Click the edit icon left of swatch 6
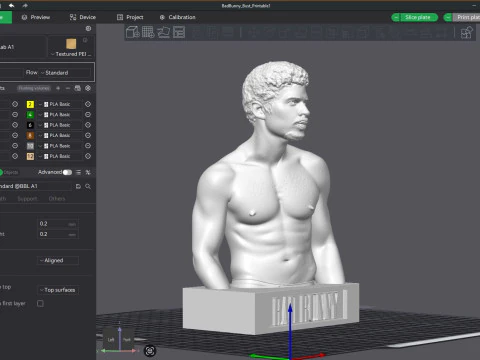Screen dimensions: 480x360 pos(15,125)
